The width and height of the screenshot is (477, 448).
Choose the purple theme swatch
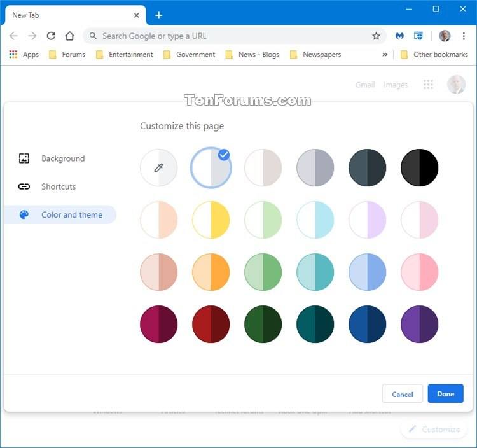pos(420,324)
